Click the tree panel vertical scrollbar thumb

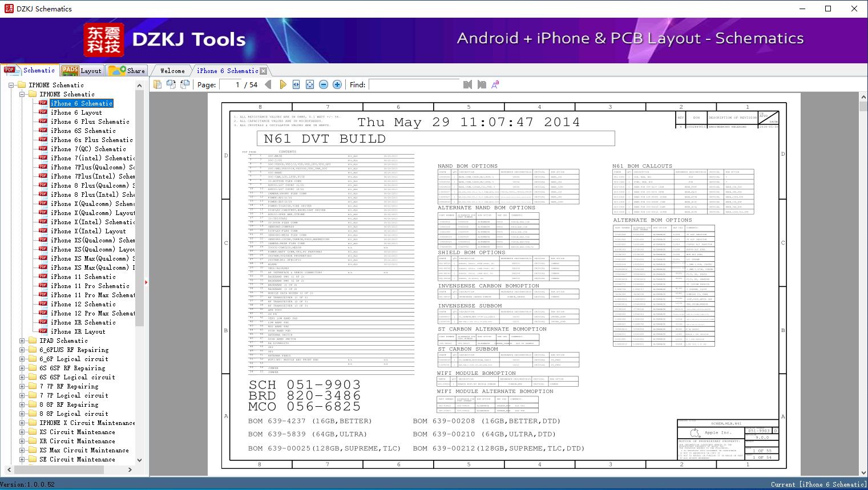139,208
